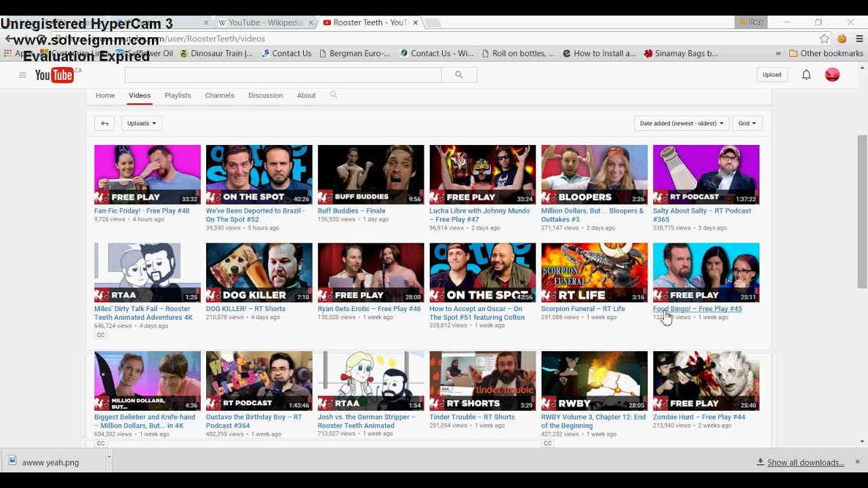868x488 pixels.
Task: Focus the YouTube search input field
Action: (x=283, y=75)
